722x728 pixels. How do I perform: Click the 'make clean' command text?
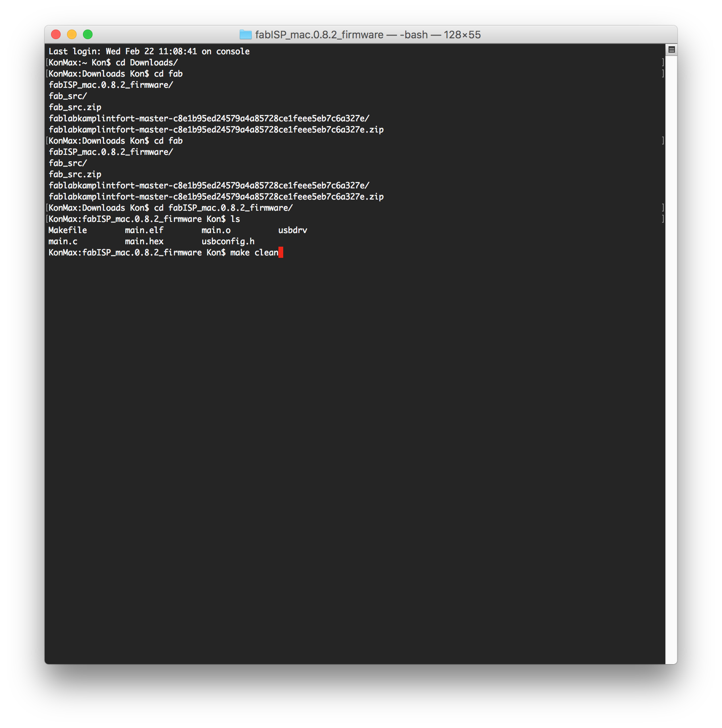pos(254,253)
